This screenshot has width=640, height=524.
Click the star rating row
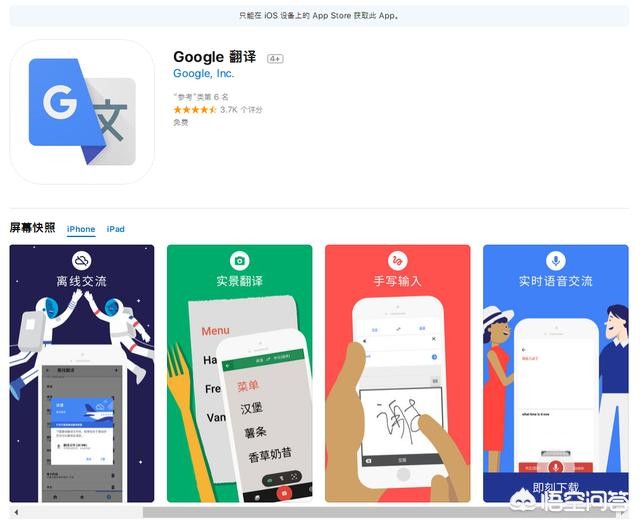tap(218, 109)
